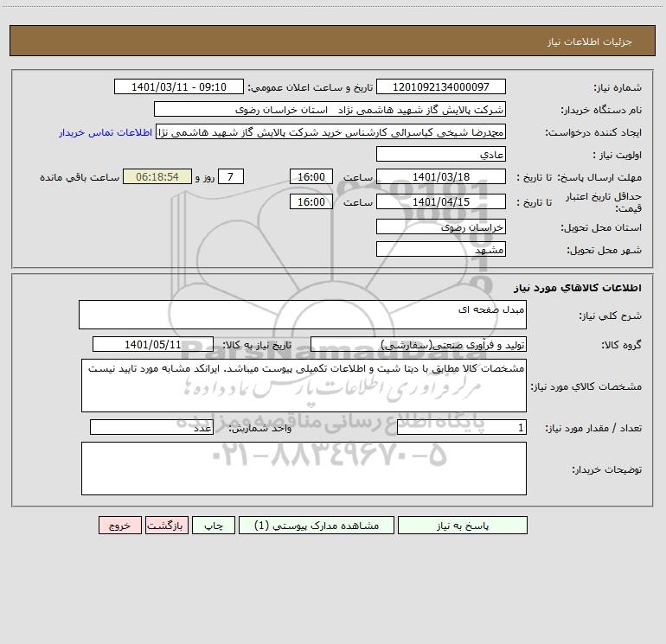Click the 'خروج' exit button
The width and height of the screenshot is (666, 644).
119,525
